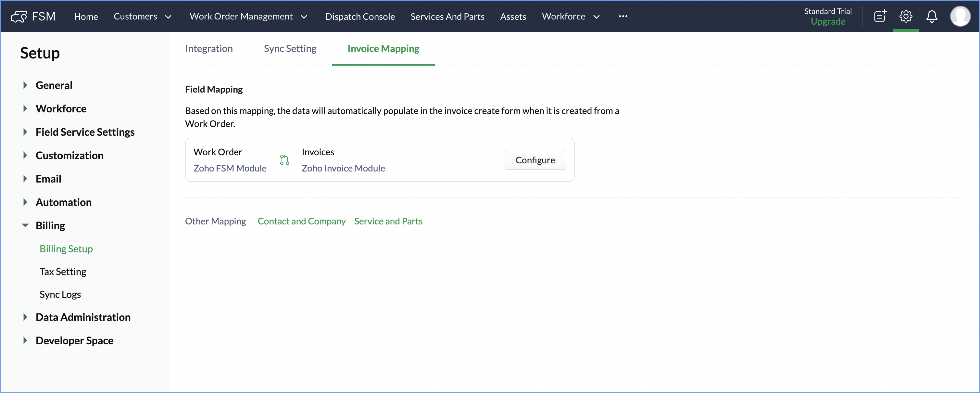Open the user profile avatar

(x=960, y=16)
